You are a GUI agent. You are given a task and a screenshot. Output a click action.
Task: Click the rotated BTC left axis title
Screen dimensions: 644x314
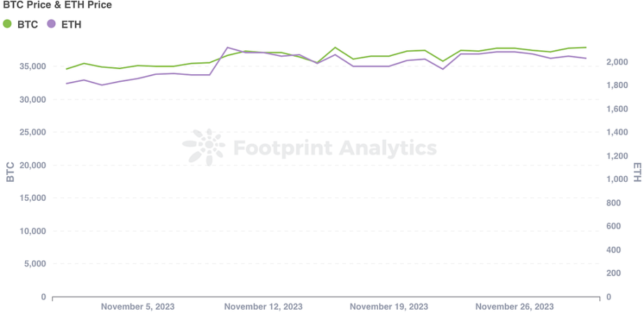[10, 172]
